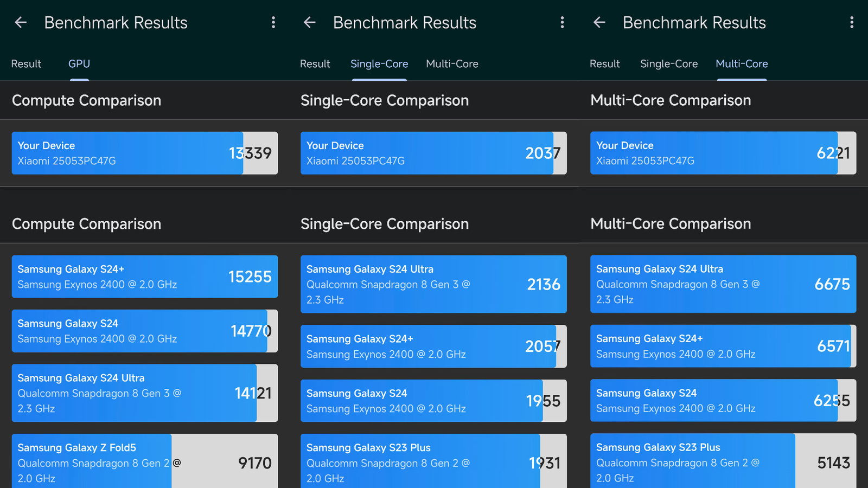Select the GPU tab

tap(79, 64)
